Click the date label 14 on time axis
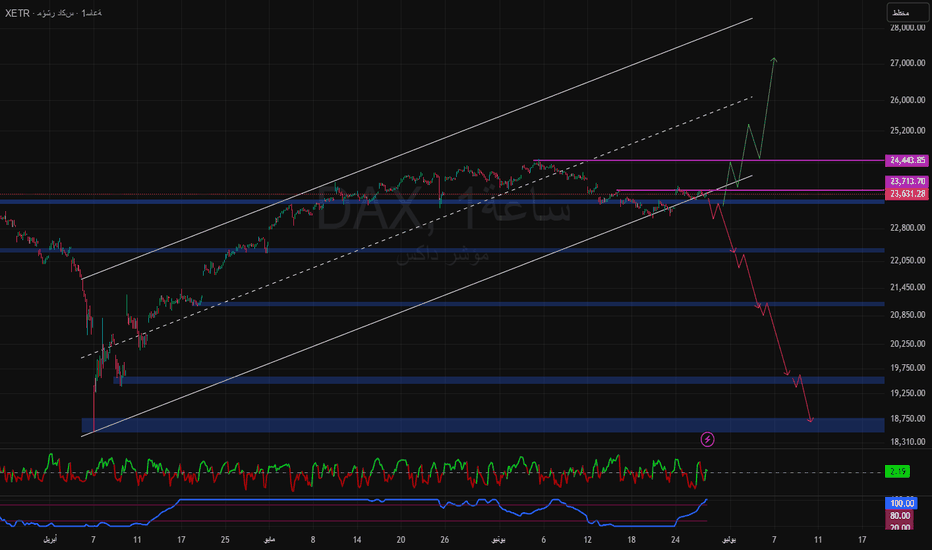The height and width of the screenshot is (550, 932). (357, 540)
